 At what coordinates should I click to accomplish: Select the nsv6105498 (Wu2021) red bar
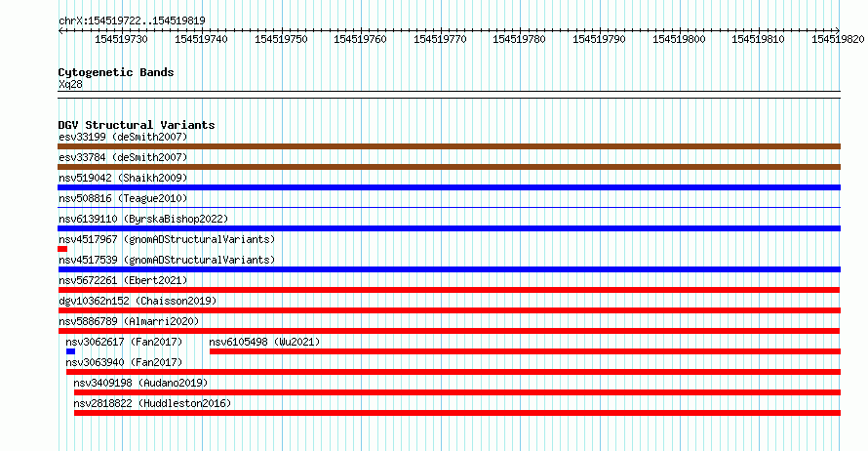(525, 351)
